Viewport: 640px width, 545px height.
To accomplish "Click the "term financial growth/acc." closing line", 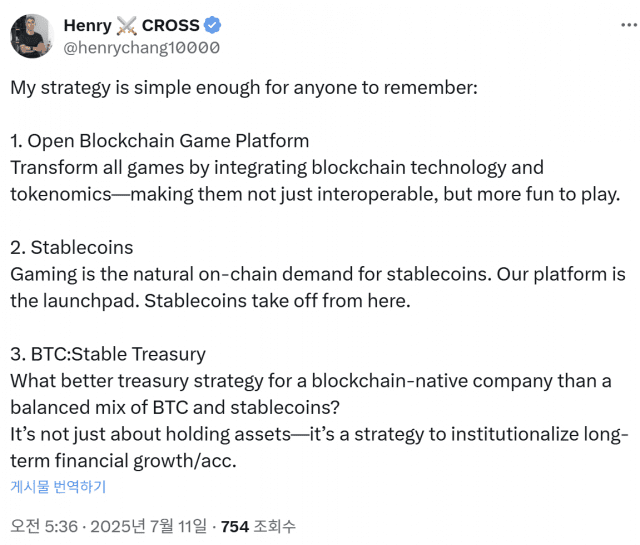I will [x=123, y=461].
